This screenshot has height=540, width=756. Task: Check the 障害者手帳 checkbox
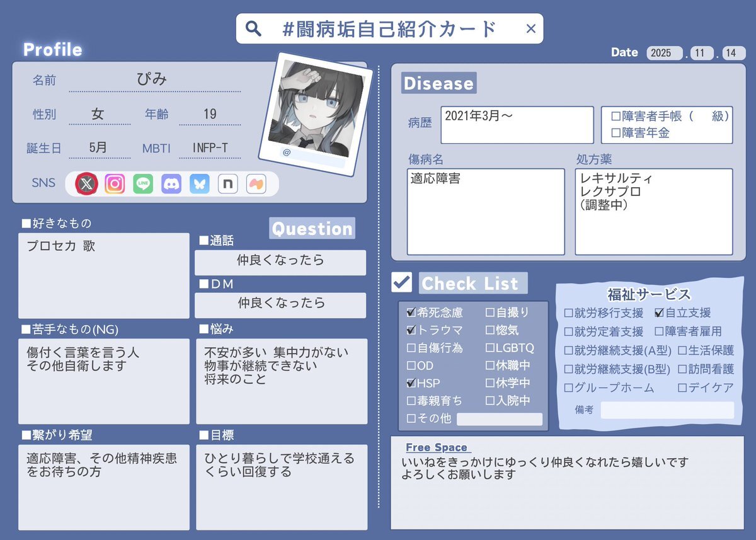pyautogui.click(x=616, y=117)
